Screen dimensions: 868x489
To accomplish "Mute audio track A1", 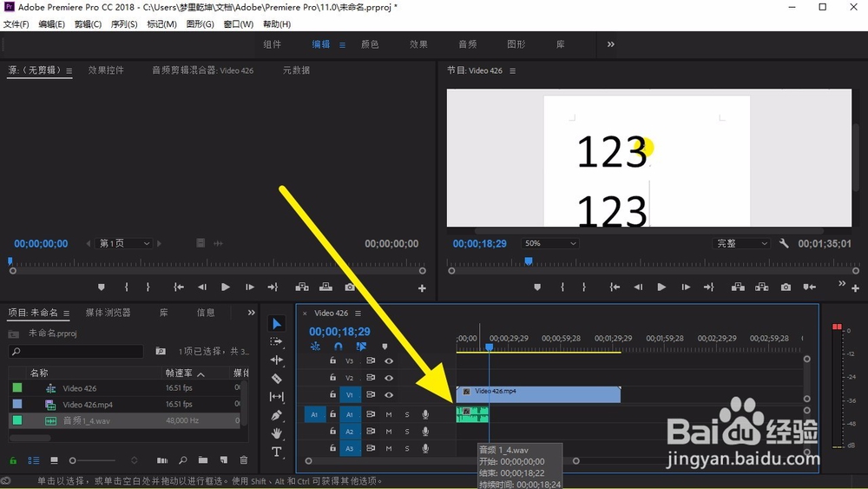I will [389, 414].
